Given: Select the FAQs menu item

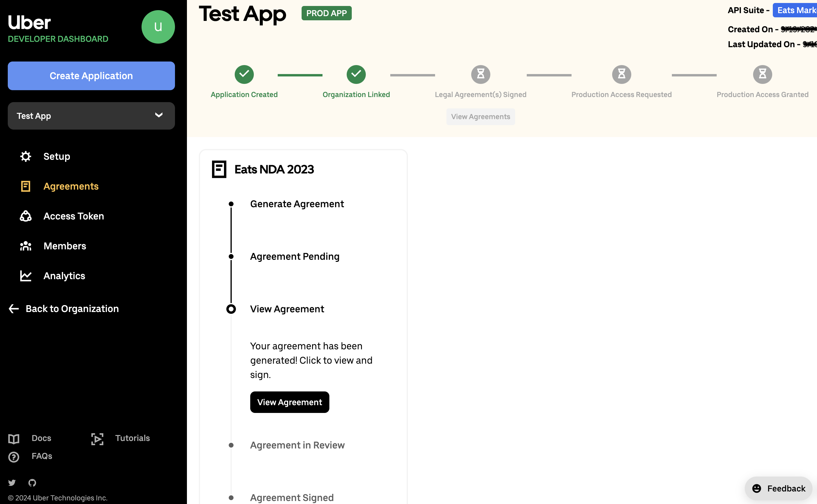Looking at the screenshot, I should 42,456.
